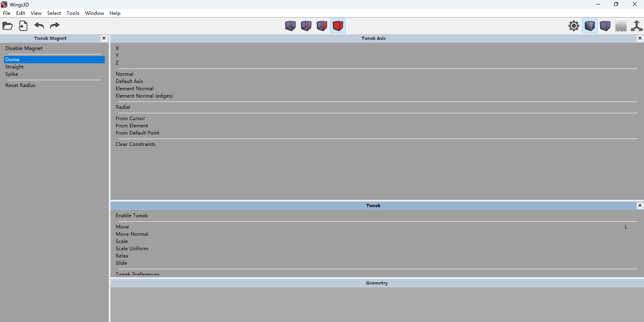Click Enable Tweak in Tweak panel
The height and width of the screenshot is (322, 644).
coord(132,216)
